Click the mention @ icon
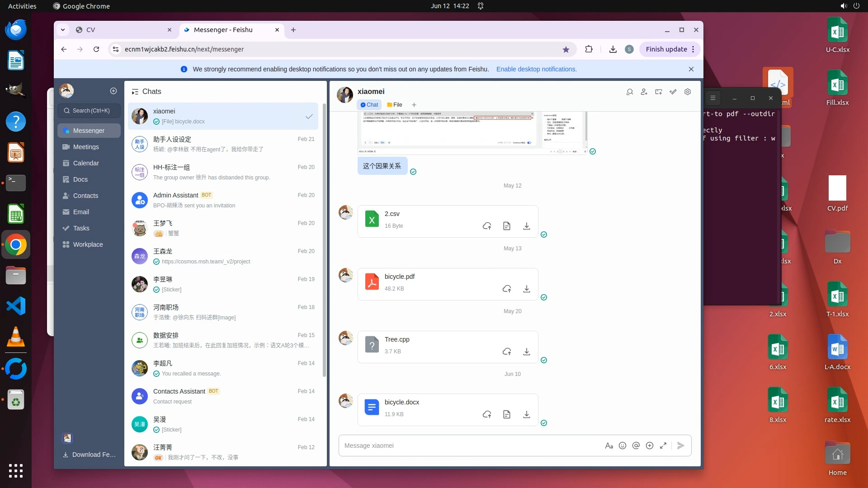This screenshot has height=488, width=868. point(636,446)
